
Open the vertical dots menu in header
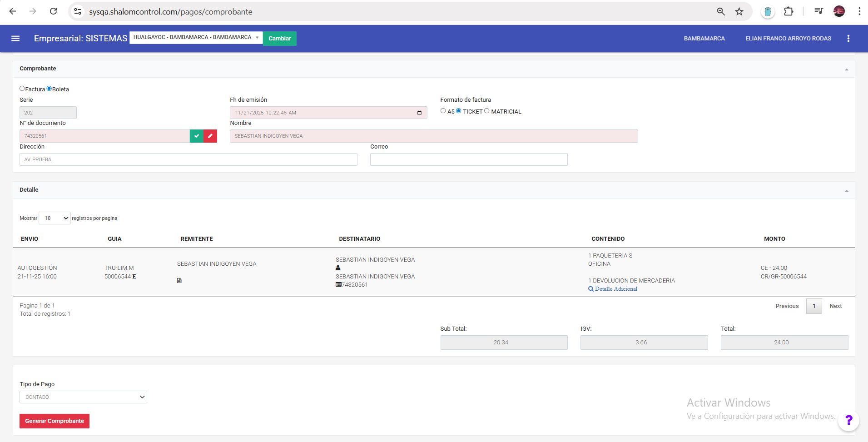click(848, 39)
